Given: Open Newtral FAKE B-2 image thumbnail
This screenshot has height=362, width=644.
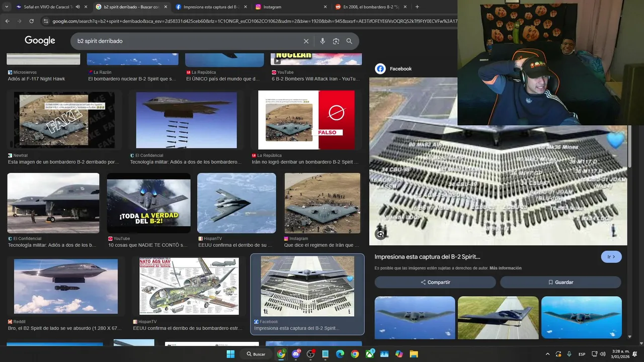Looking at the screenshot, I should 64,120.
